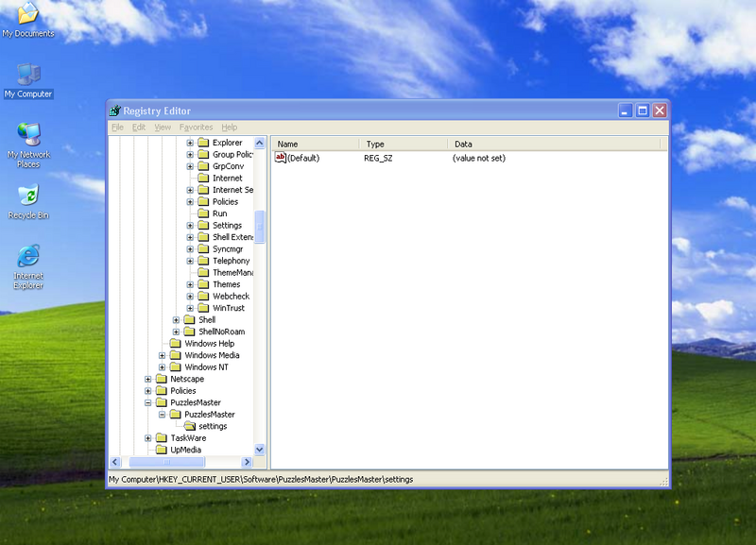The image size is (756, 545).
Task: Open the Favorites menu
Action: 196,128
